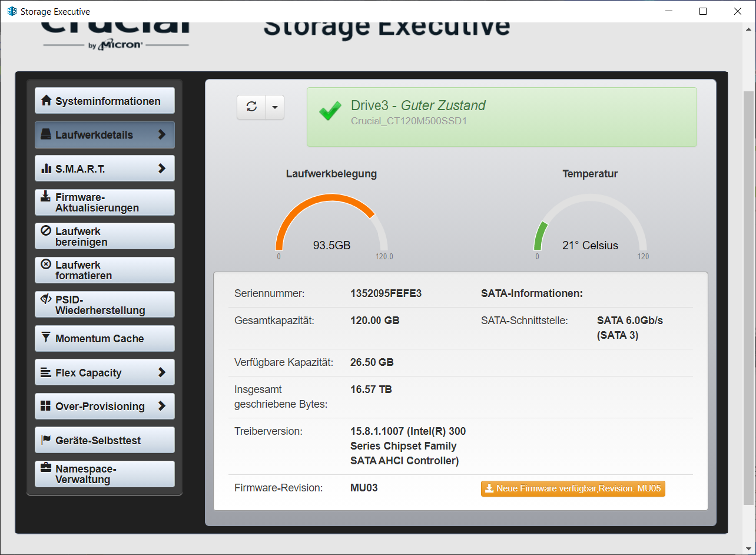
Task: Open Laufwerk formatieren
Action: click(105, 270)
